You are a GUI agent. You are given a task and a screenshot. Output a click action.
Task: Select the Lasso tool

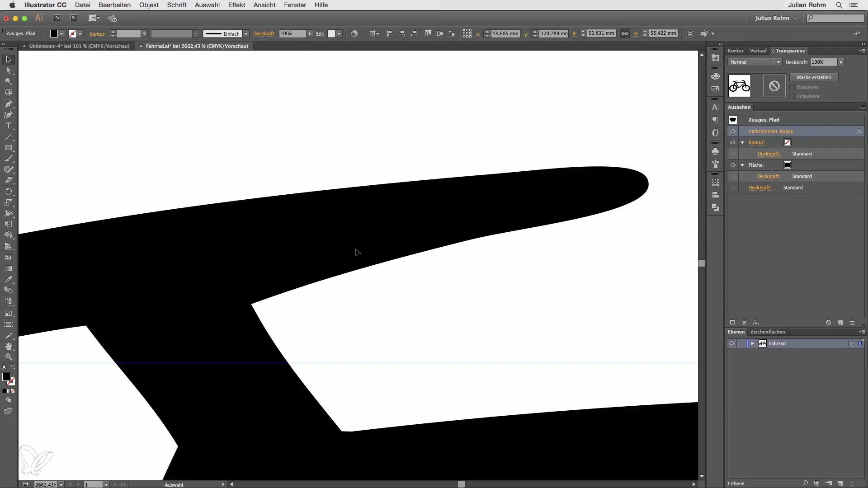pos(9,93)
